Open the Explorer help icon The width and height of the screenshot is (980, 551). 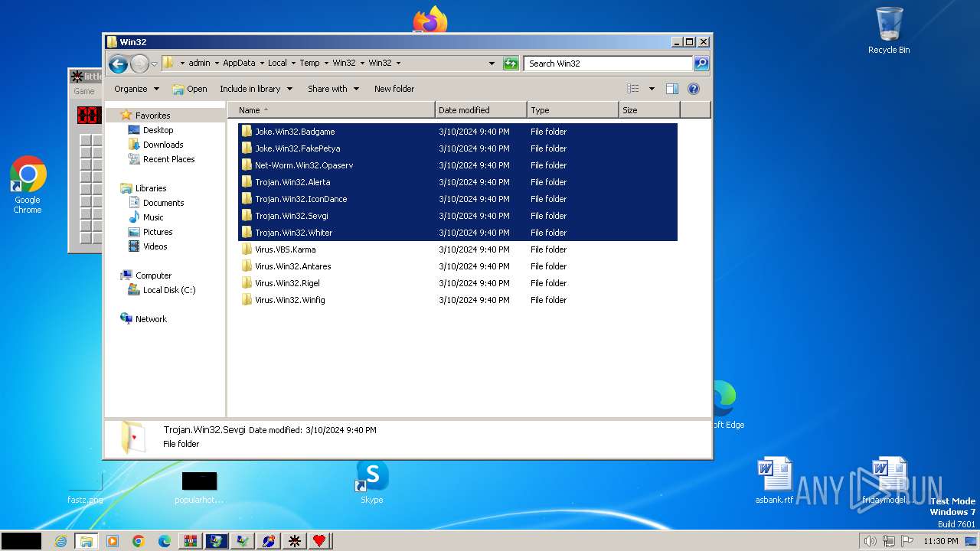click(x=694, y=89)
